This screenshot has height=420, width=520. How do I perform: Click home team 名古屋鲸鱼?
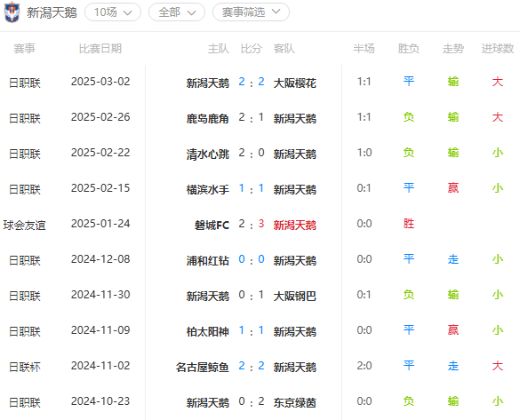(203, 367)
